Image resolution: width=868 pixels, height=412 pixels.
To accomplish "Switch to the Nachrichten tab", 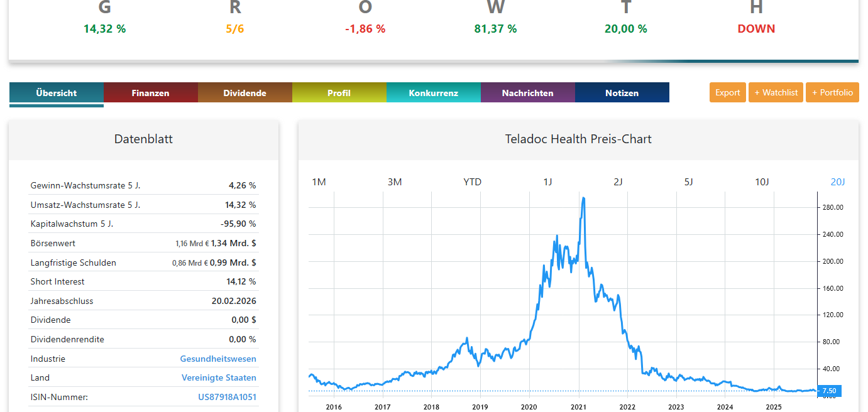I will pos(528,92).
